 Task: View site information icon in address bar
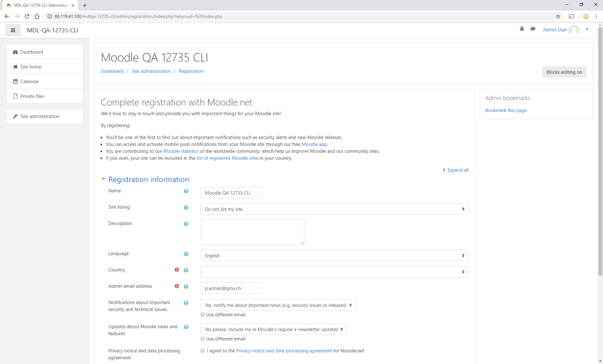[x=50, y=16]
